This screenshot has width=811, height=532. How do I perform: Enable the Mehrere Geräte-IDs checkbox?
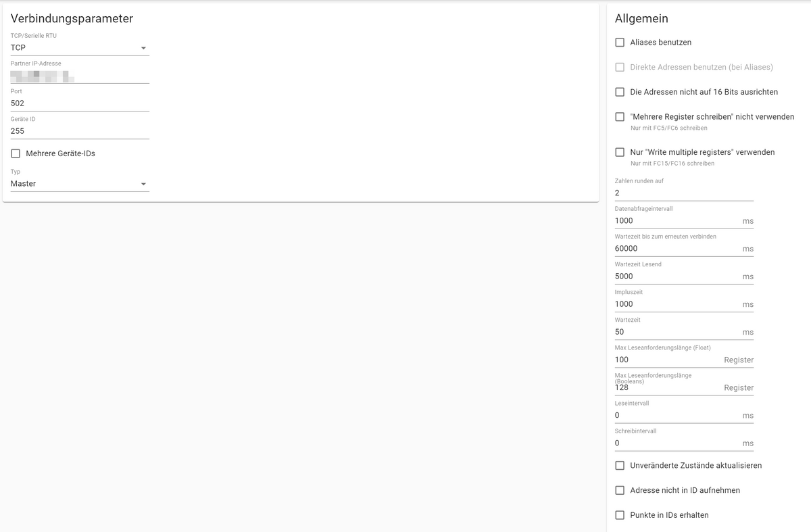point(16,153)
